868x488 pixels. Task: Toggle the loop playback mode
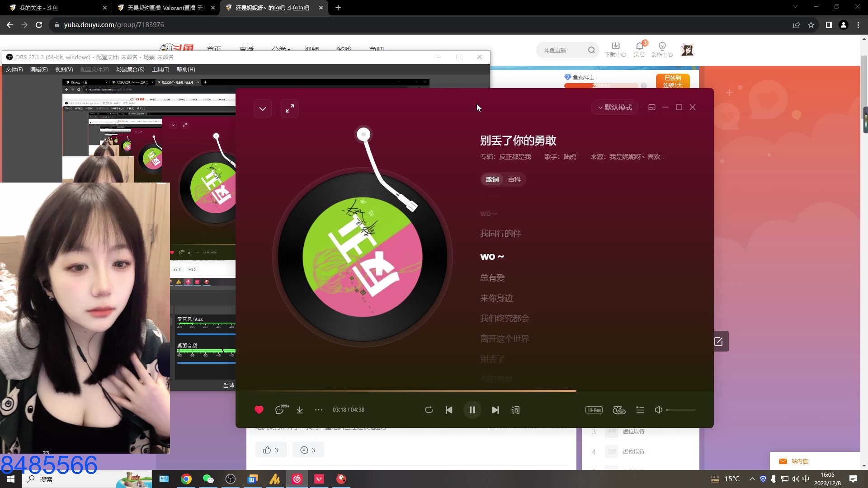429,410
